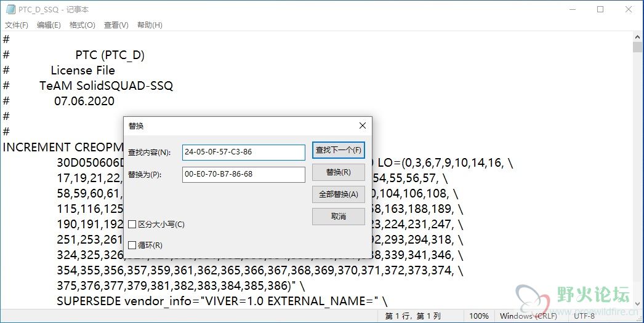Click the scrollbar up arrow

pyautogui.click(x=637, y=36)
